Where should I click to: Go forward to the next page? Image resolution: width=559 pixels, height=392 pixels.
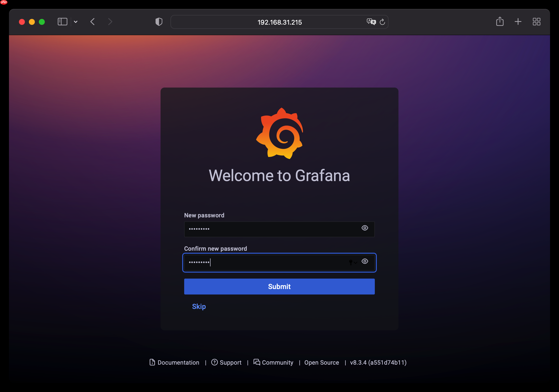click(x=110, y=22)
